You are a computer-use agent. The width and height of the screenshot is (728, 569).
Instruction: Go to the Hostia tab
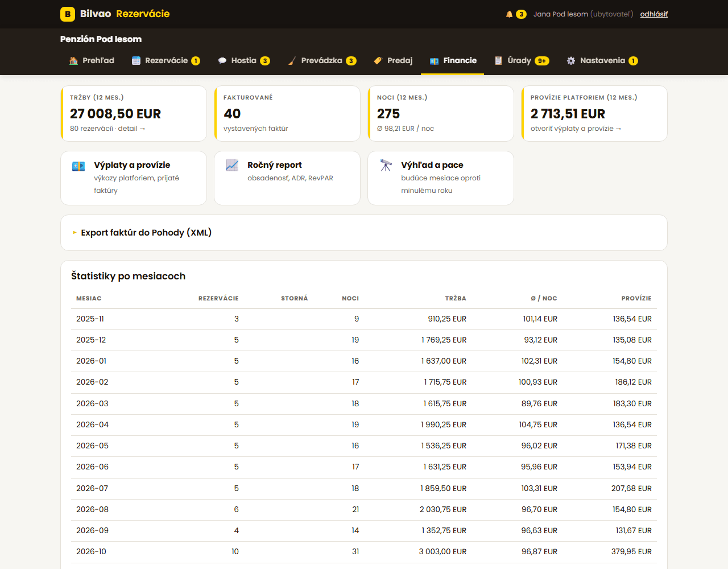(x=244, y=61)
